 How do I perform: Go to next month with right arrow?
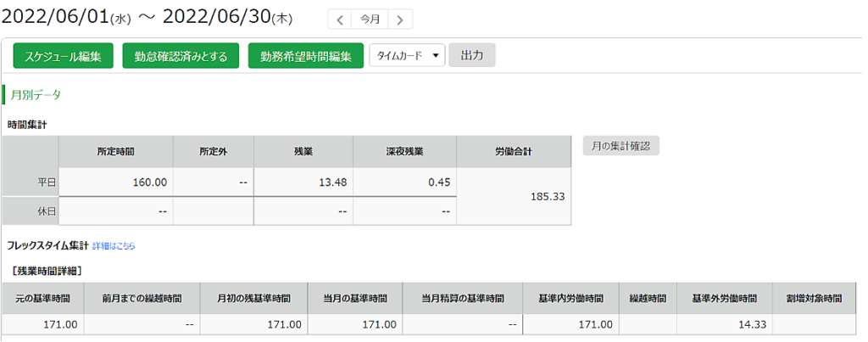400,20
